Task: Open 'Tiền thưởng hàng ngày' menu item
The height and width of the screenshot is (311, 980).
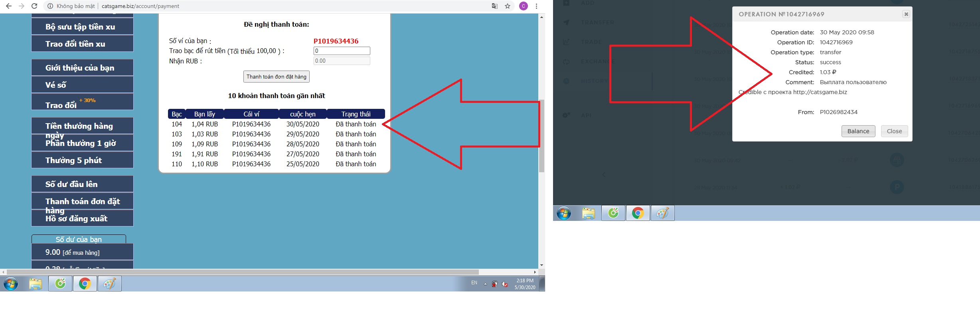Action: click(82, 126)
